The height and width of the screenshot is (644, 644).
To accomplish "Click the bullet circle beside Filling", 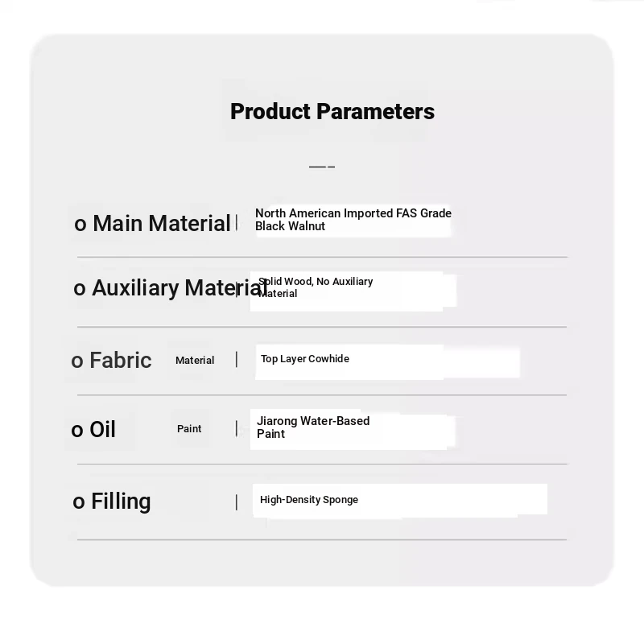I will [79, 503].
